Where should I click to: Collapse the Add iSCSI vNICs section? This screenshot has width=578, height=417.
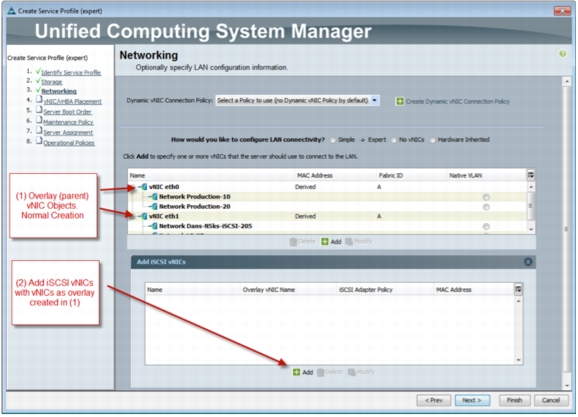pos(528,262)
